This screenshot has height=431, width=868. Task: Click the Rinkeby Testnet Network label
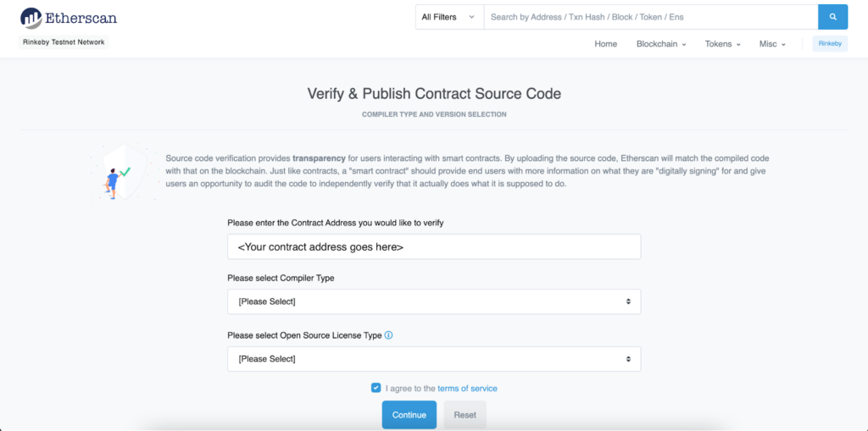(64, 42)
